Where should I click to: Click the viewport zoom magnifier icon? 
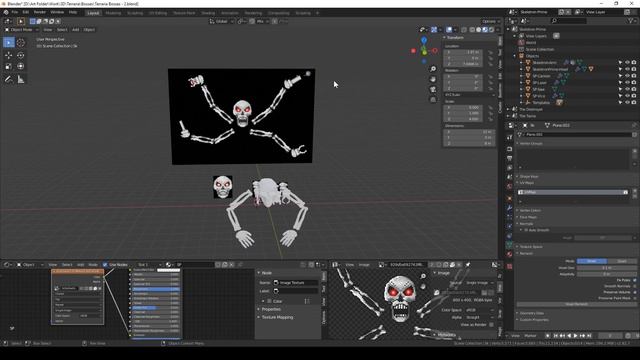[x=433, y=69]
